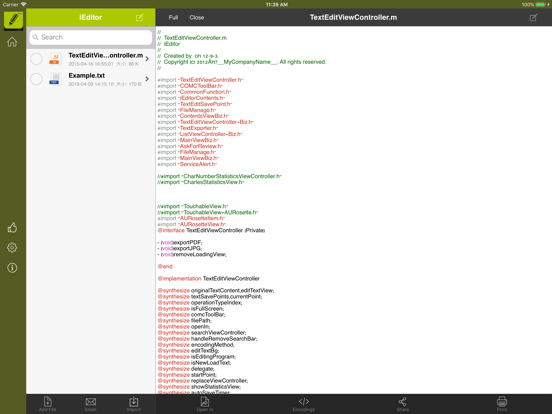Viewport: 552px width, 414px height.
Task: Select the TextEditViewController.m radio circle
Action: pyautogui.click(x=36, y=59)
